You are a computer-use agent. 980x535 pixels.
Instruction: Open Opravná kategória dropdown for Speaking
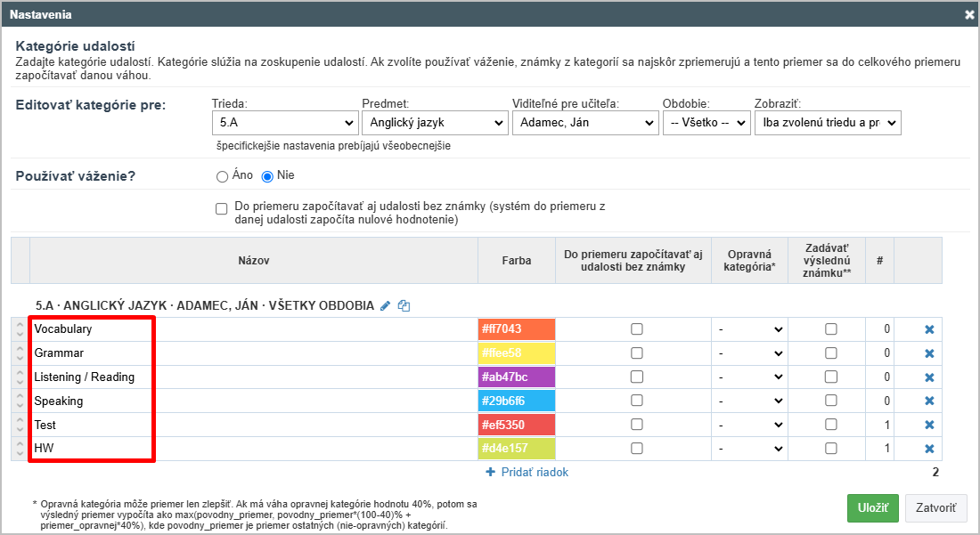(750, 401)
